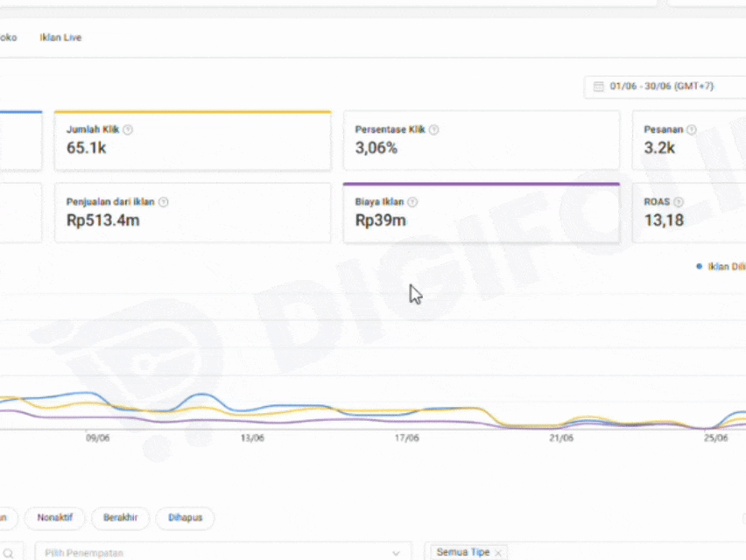Click help icon next to Biaya Iklan
Viewport: 746px width, 560px height.
(413, 202)
